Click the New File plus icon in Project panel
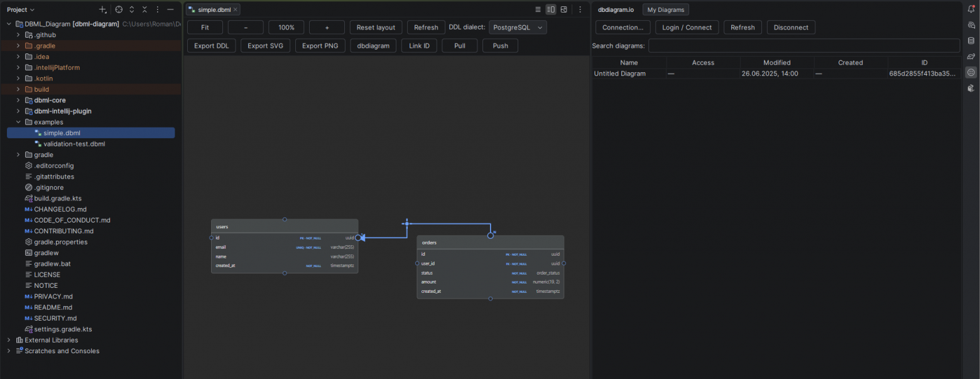Image resolution: width=980 pixels, height=379 pixels. pyautogui.click(x=103, y=9)
